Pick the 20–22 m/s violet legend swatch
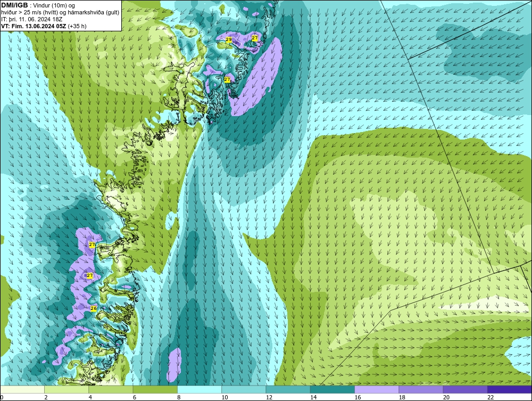Screen dimensions: 532x401 click(x=465, y=389)
